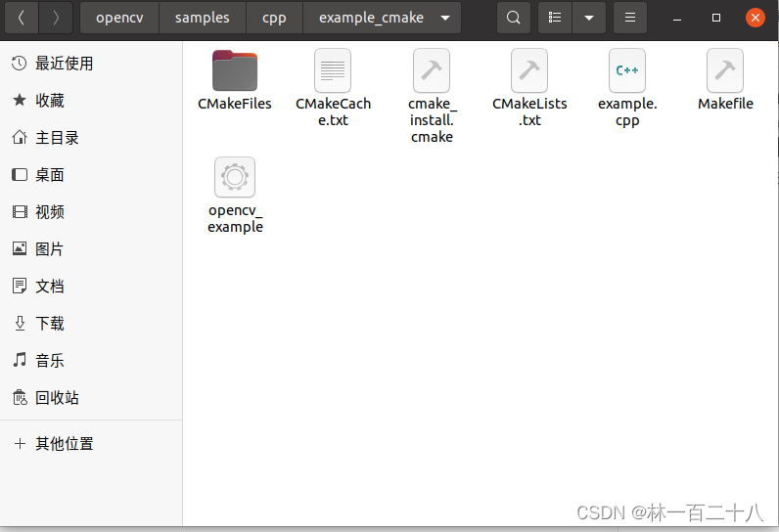
Task: Select cmake_install.cmake file icon
Action: pos(432,70)
